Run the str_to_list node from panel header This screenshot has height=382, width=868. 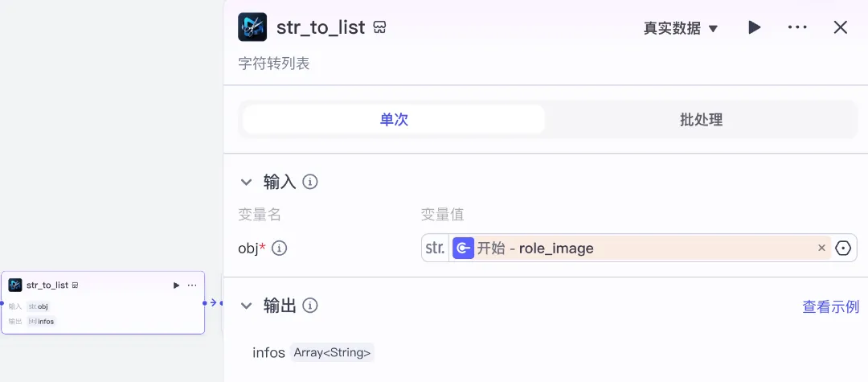(x=755, y=27)
